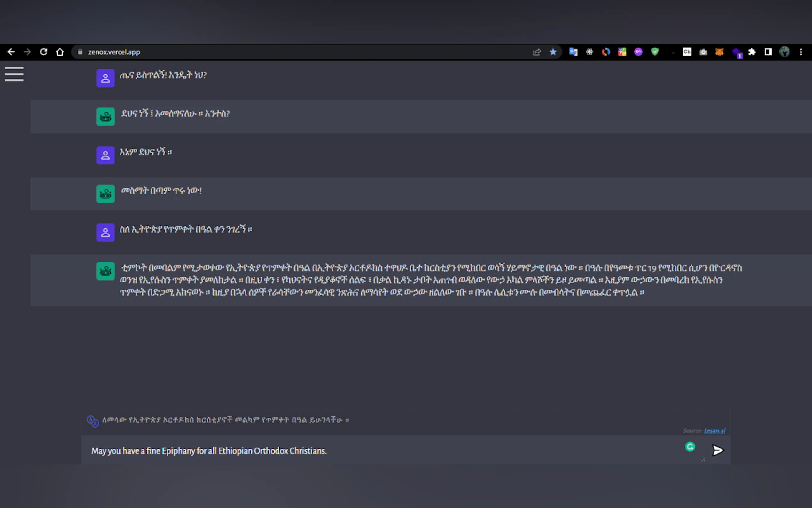This screenshot has height=508, width=812.
Task: Open the Chrome profile avatar menu
Action: point(785,52)
